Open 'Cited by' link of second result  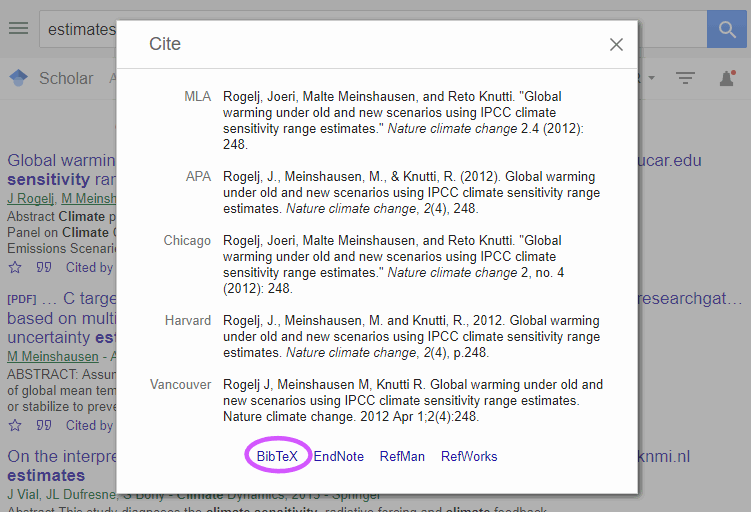[90, 425]
